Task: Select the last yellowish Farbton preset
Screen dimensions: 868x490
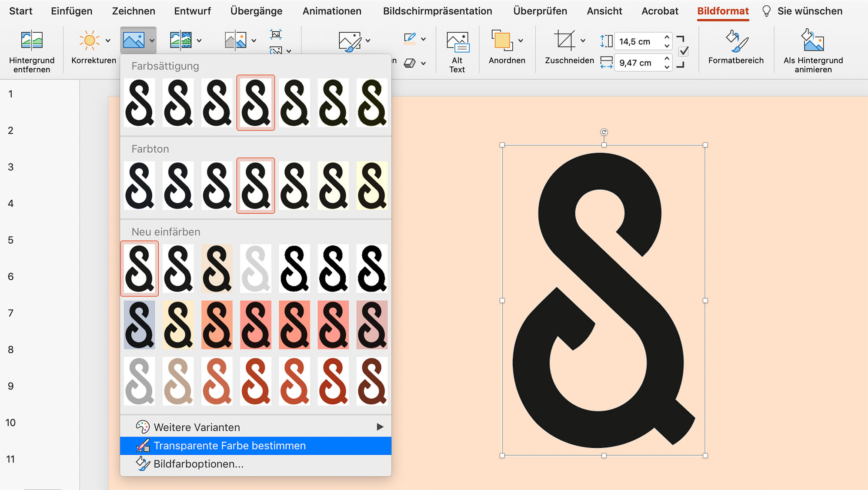Action: [372, 185]
